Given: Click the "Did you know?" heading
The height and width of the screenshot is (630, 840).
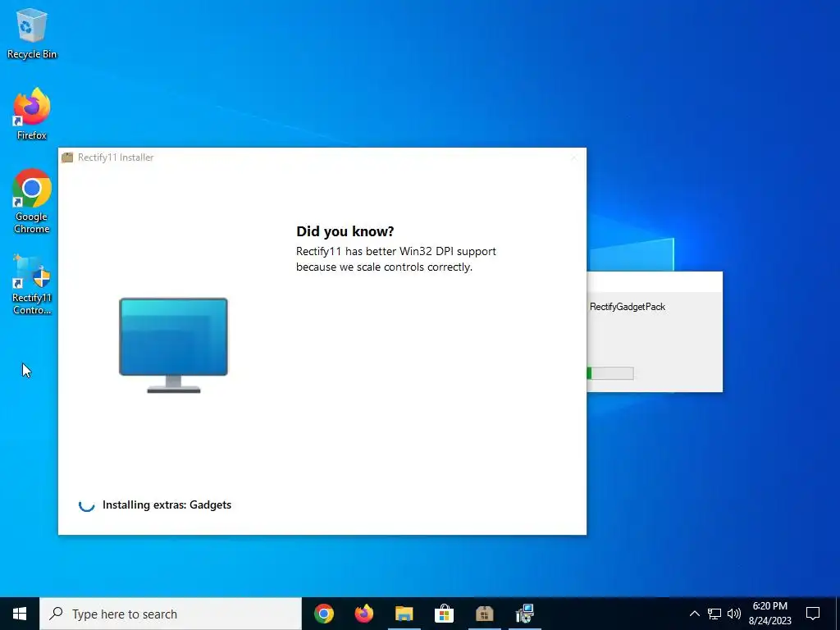Looking at the screenshot, I should pyautogui.click(x=345, y=231).
